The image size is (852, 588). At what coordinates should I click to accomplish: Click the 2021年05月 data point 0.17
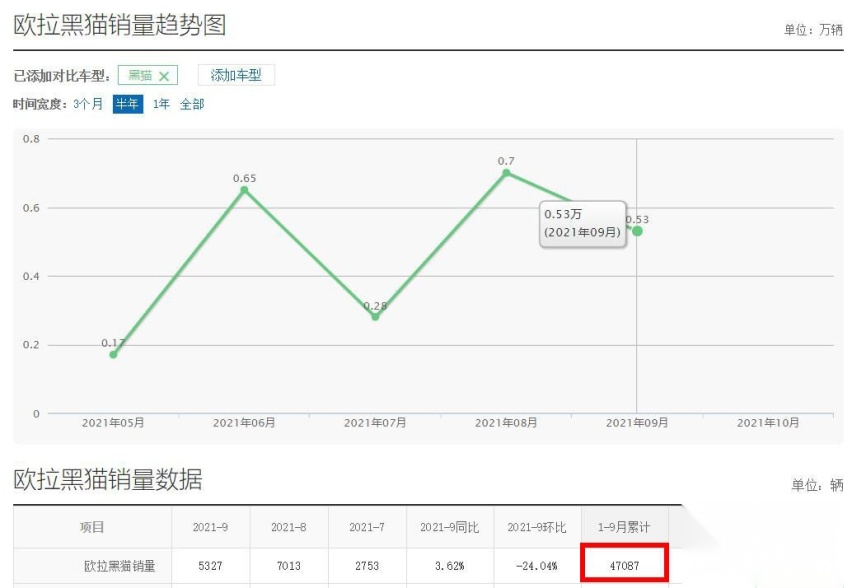(113, 354)
